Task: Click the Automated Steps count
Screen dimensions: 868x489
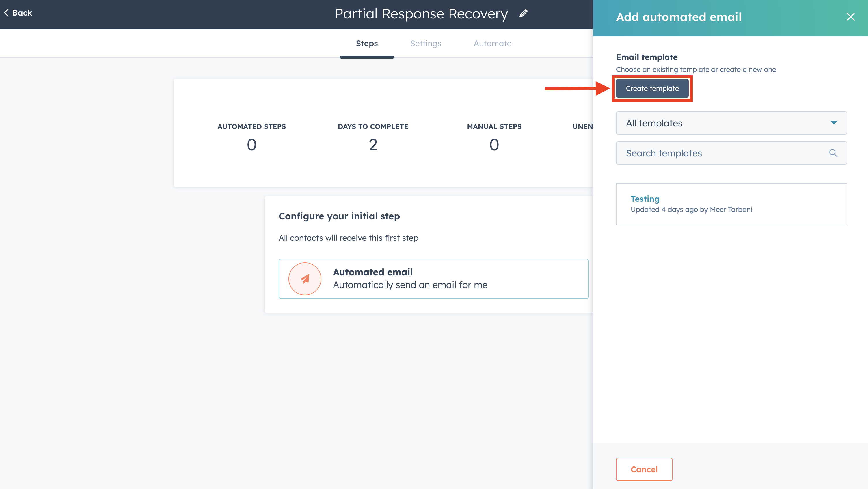Action: 252,145
